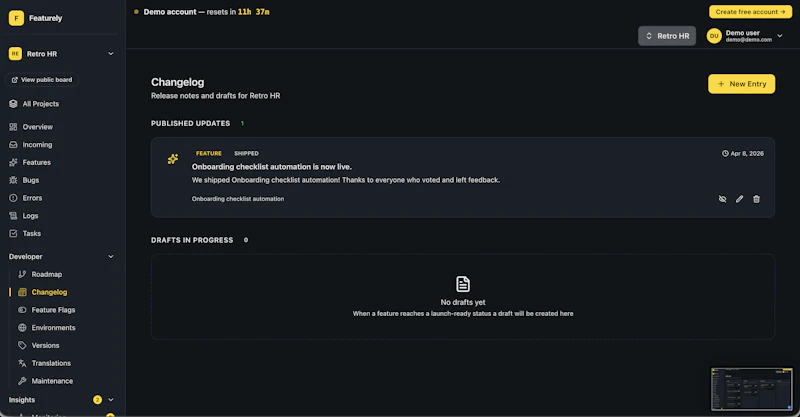The height and width of the screenshot is (417, 800).
Task: Click the Bugs icon in sidebar
Action: coord(13,180)
